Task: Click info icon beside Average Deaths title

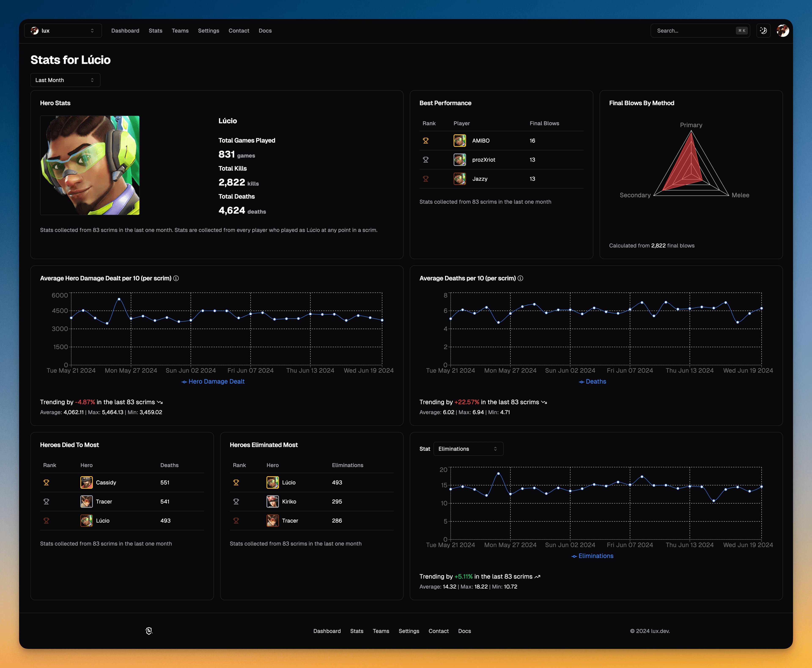Action: coord(520,278)
